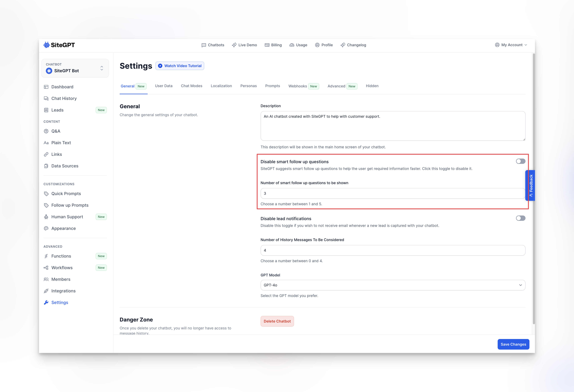Click the Number of History Messages field

[x=393, y=250]
